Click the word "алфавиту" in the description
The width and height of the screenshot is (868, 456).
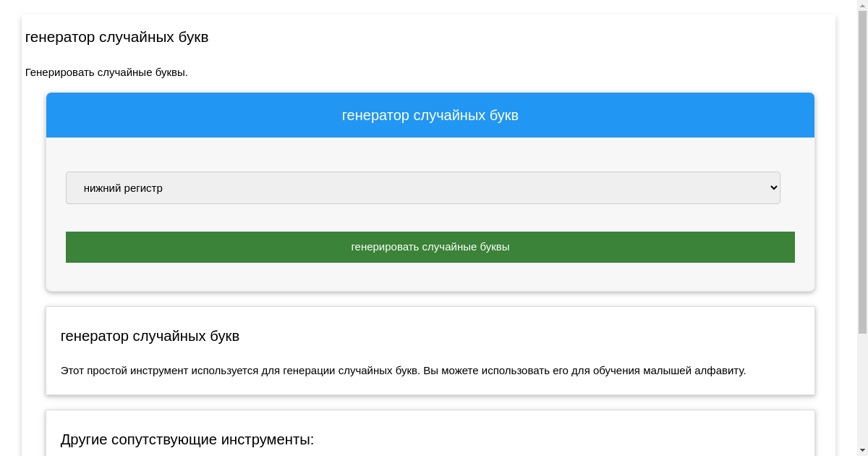[x=721, y=371]
